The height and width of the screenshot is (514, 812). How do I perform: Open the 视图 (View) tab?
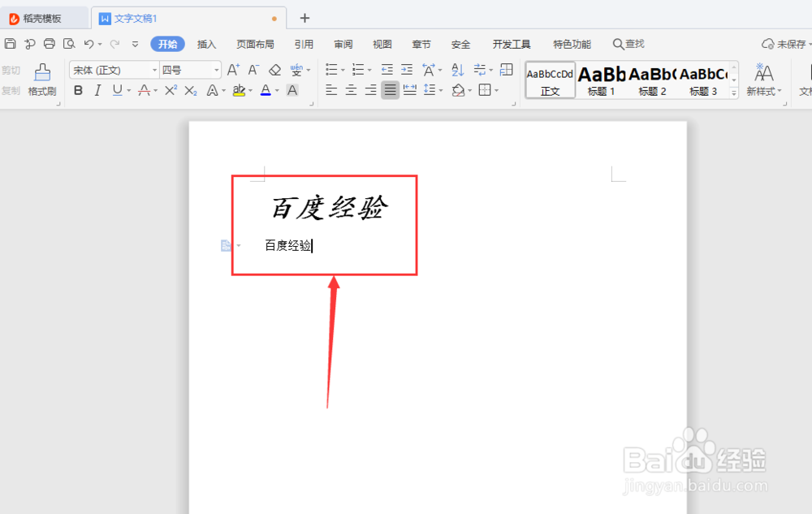[382, 44]
